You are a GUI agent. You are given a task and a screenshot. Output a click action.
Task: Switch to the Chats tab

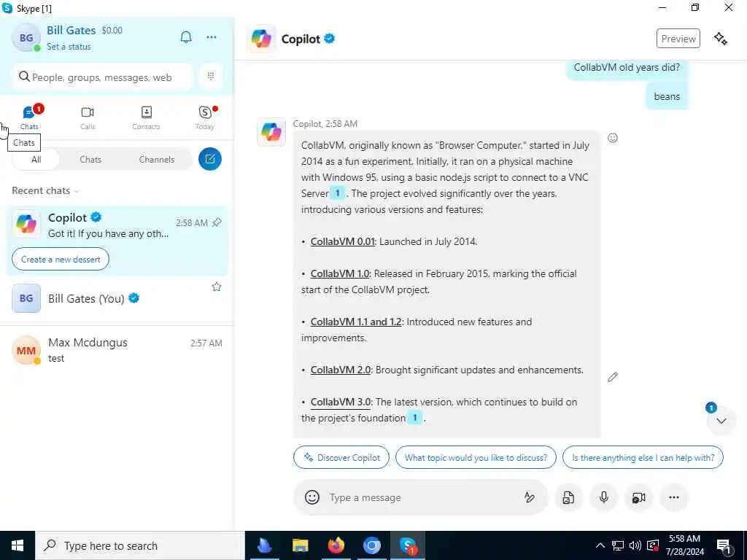[29, 117]
